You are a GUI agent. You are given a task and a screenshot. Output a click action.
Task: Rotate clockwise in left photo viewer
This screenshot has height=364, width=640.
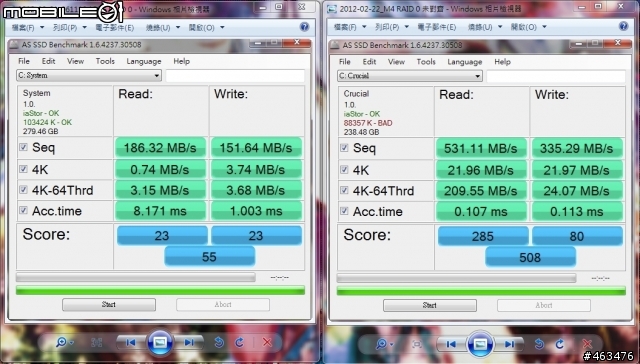(240, 342)
